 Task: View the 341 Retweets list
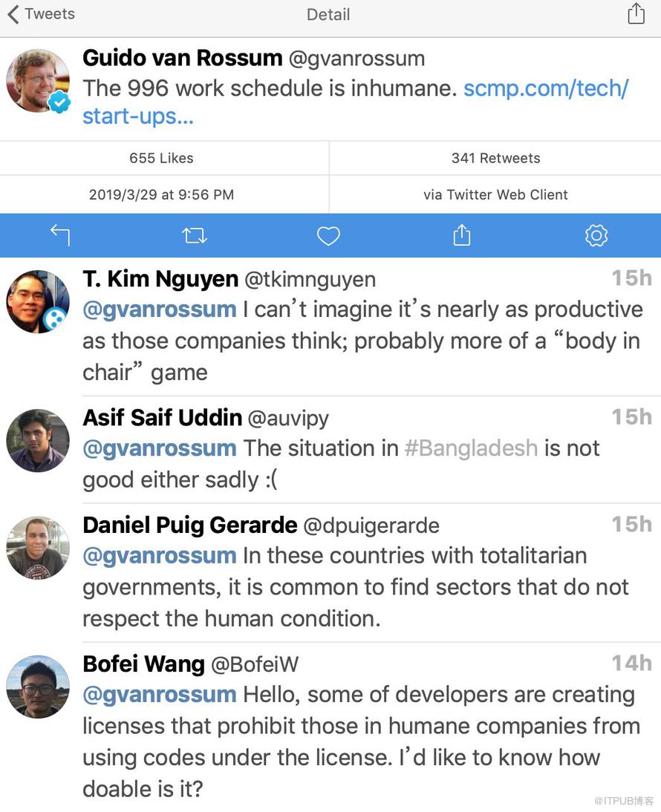495,158
